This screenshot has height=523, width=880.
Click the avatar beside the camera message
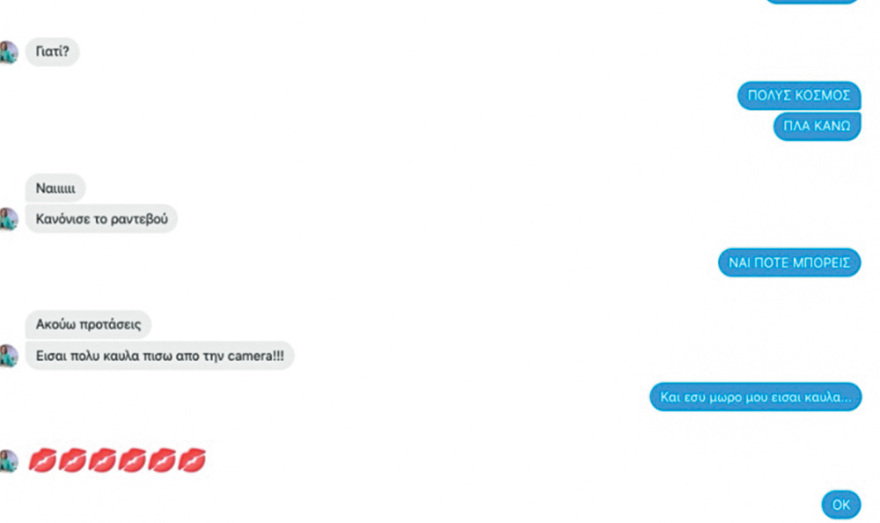pos(8,356)
